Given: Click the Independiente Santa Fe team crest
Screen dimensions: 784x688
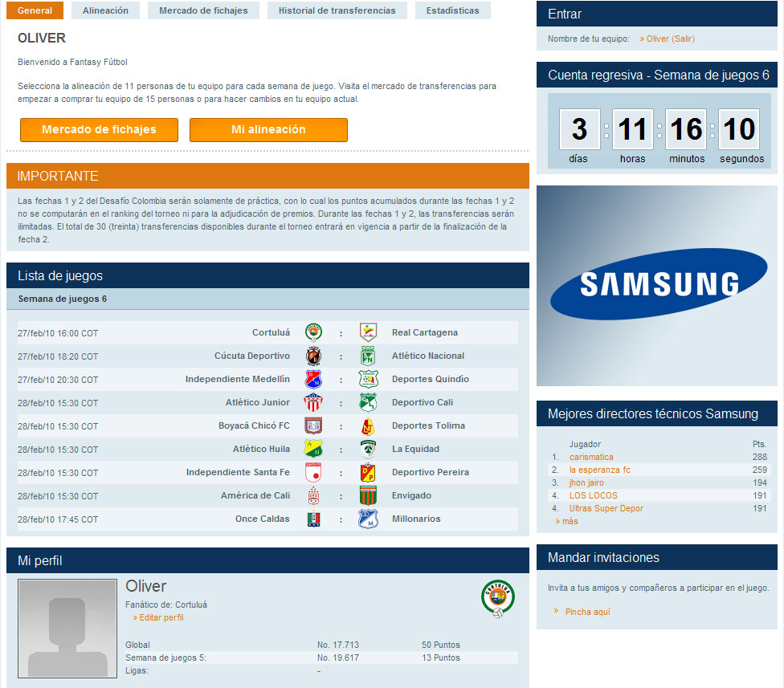Looking at the screenshot, I should (x=313, y=472).
